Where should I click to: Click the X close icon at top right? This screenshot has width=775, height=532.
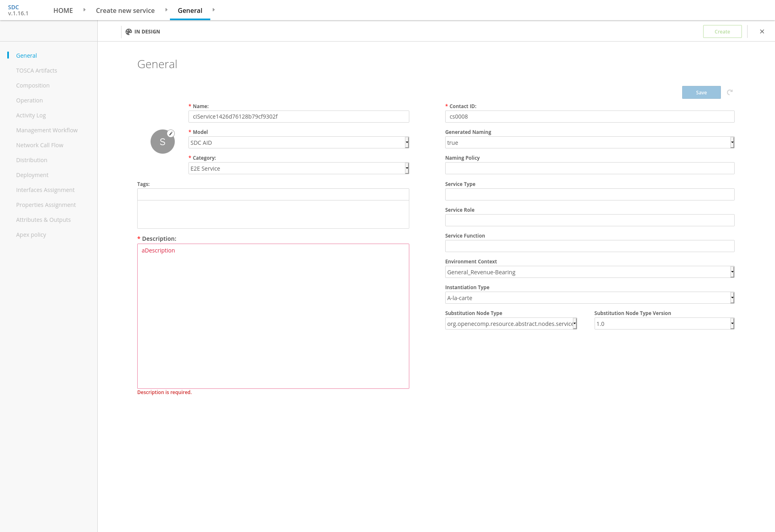pos(762,31)
